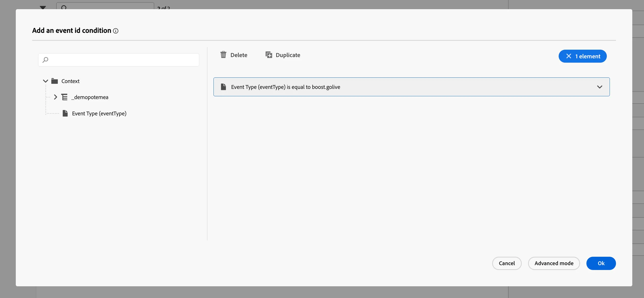
Task: Collapse the Context tree node
Action: [45, 81]
